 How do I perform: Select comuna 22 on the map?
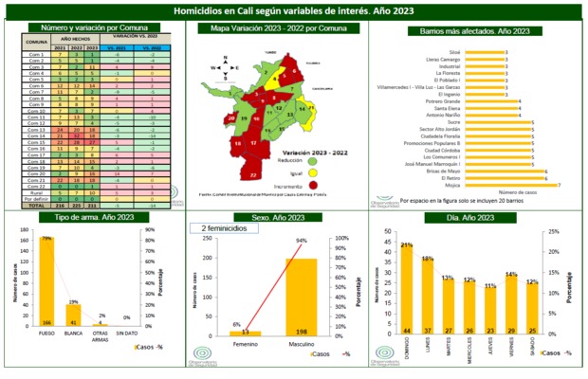coord(251,175)
